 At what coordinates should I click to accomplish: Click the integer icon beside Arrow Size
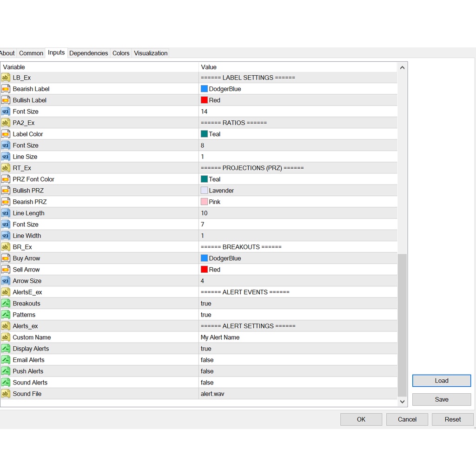[6, 281]
